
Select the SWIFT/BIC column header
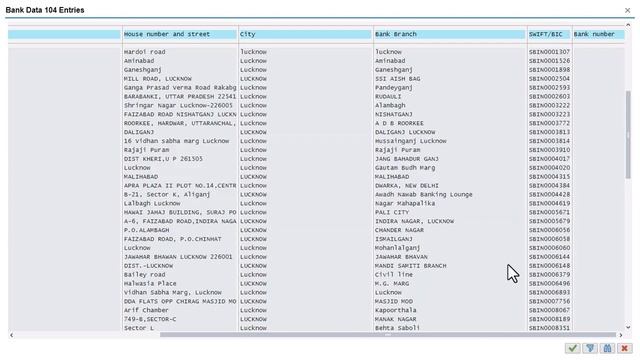click(549, 34)
